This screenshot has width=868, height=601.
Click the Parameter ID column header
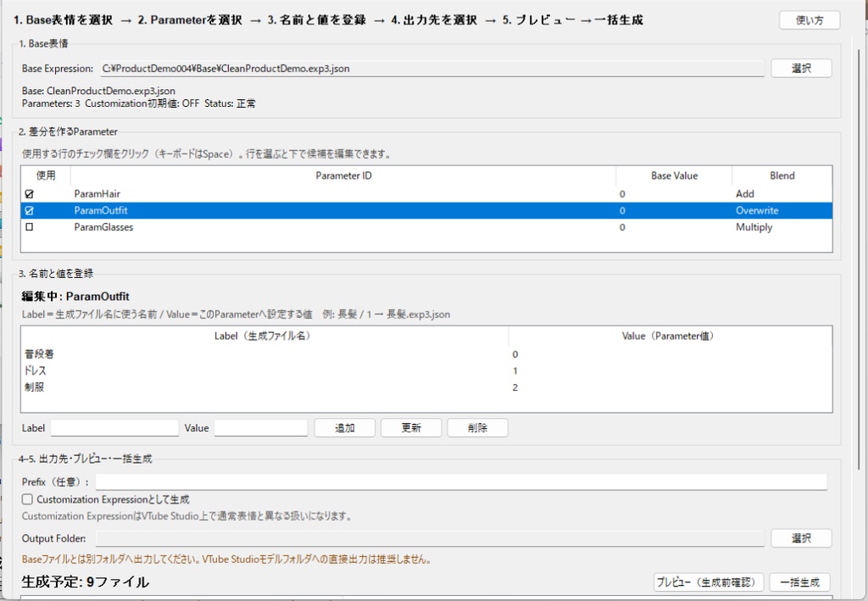point(343,175)
